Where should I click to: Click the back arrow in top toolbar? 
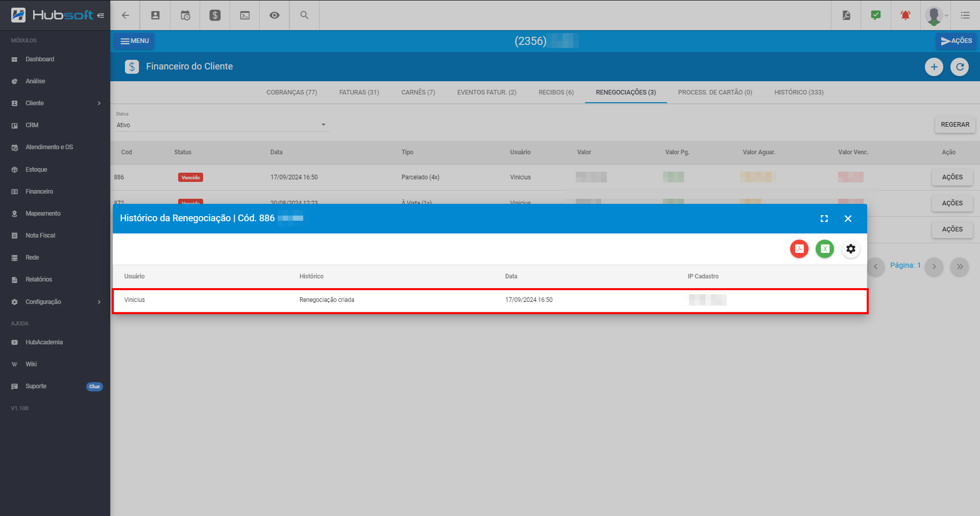click(x=125, y=15)
